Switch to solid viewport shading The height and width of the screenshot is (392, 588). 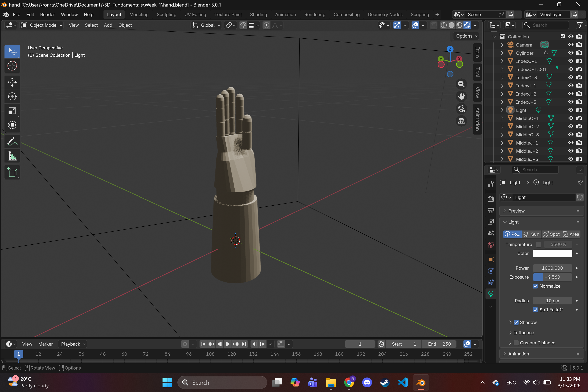[x=451, y=25]
